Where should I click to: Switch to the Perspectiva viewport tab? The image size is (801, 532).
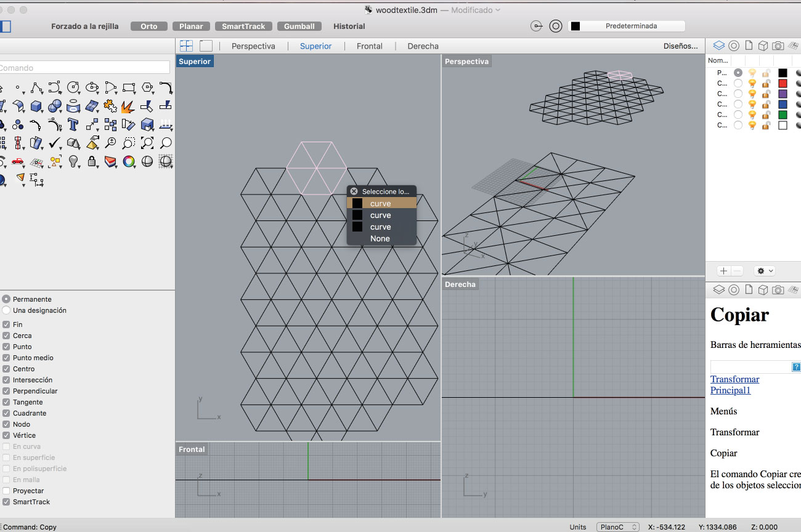click(x=253, y=46)
